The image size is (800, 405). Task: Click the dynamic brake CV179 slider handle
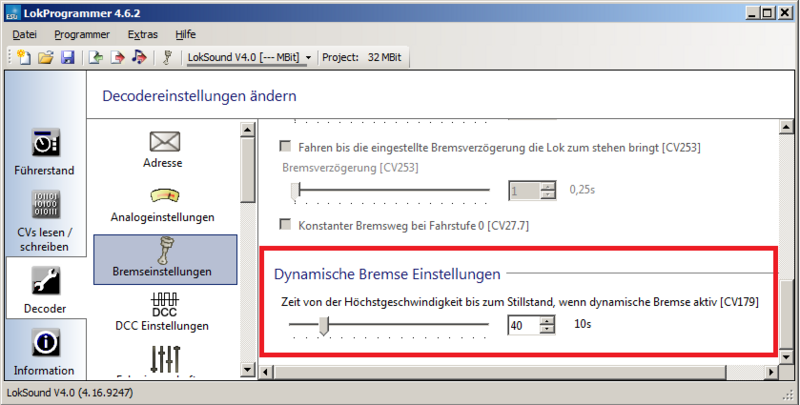[323, 325]
